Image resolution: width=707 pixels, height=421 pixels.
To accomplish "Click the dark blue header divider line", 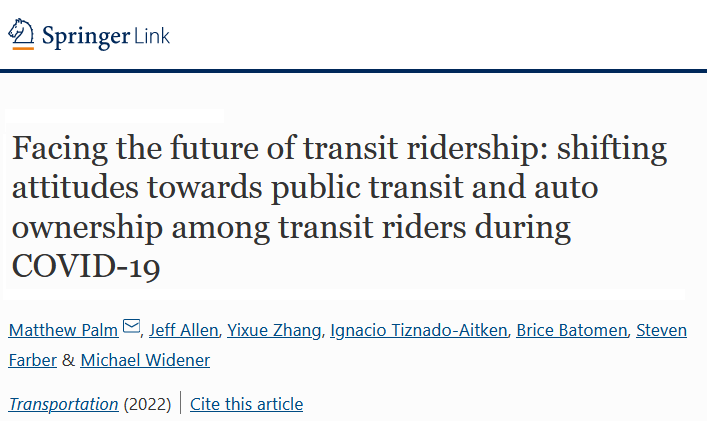I will [x=354, y=71].
